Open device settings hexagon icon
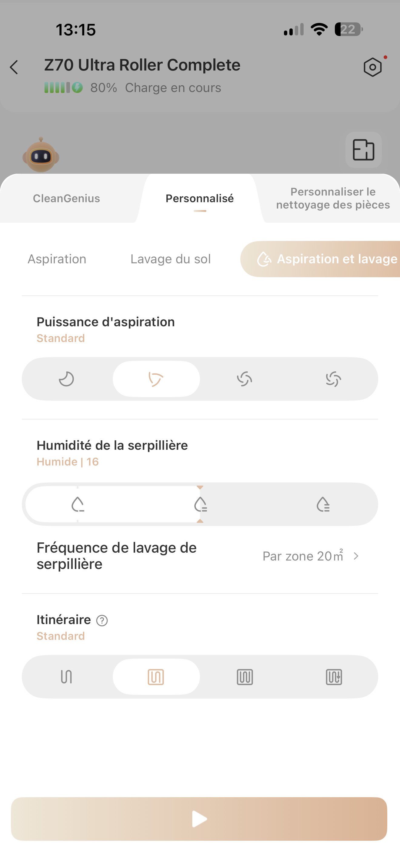This screenshot has width=400, height=868. tap(372, 67)
